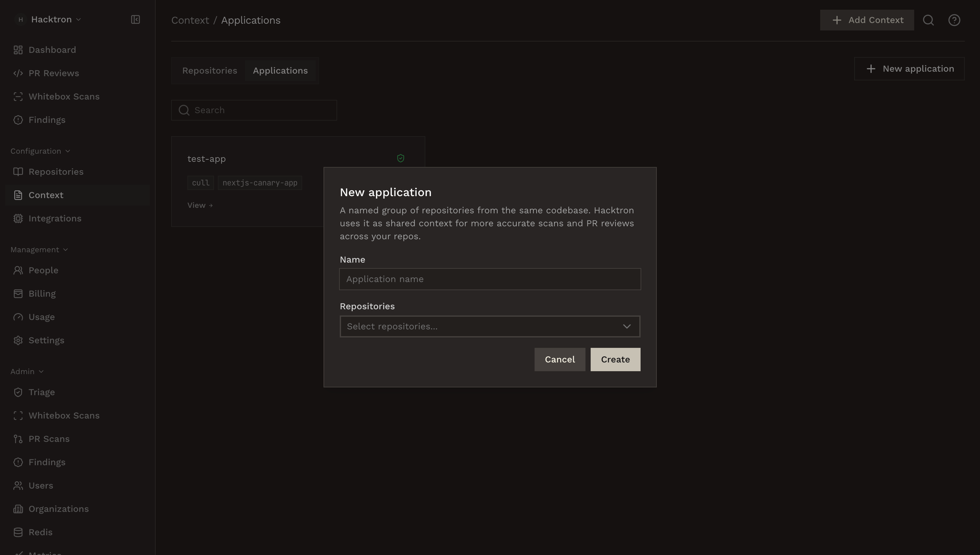Open the View link on test-app
This screenshot has height=555, width=980.
click(200, 205)
